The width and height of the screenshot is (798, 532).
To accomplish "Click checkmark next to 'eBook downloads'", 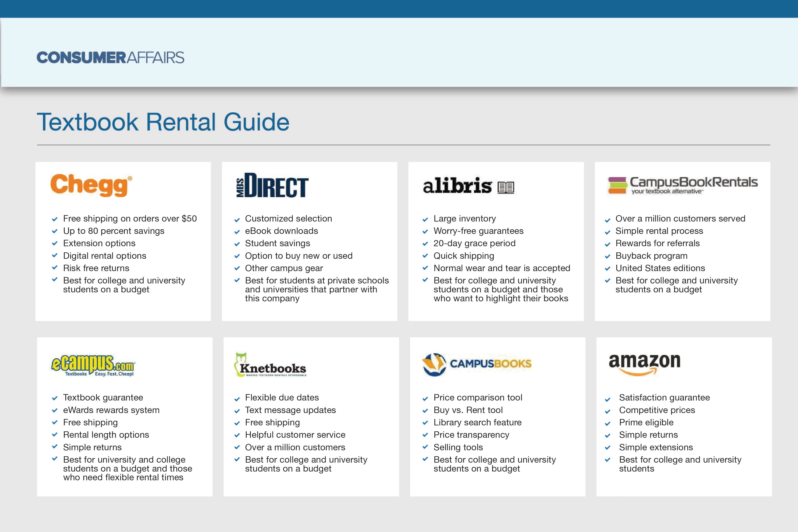I will click(x=237, y=232).
